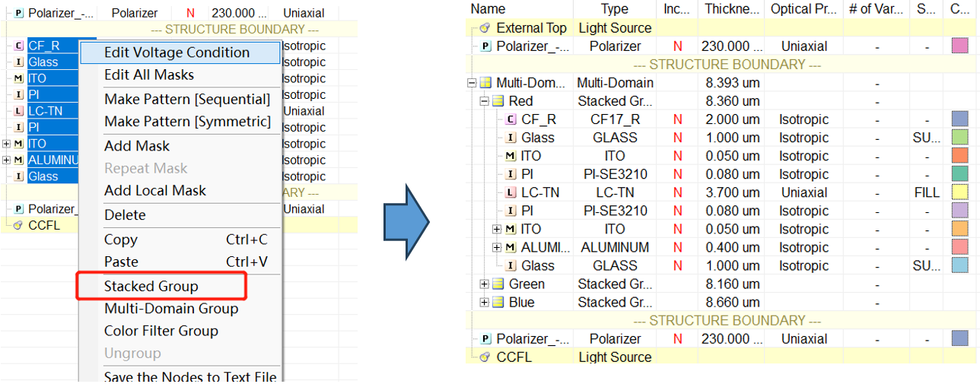Choose Stacked Group from context menu
Viewport: 980px width, 384px height.
coord(151,287)
